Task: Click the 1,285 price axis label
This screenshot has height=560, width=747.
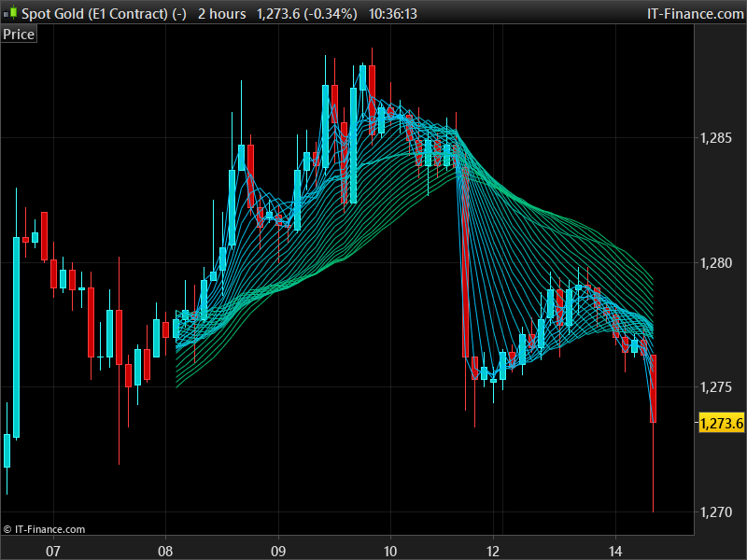Action: pyautogui.click(x=715, y=138)
